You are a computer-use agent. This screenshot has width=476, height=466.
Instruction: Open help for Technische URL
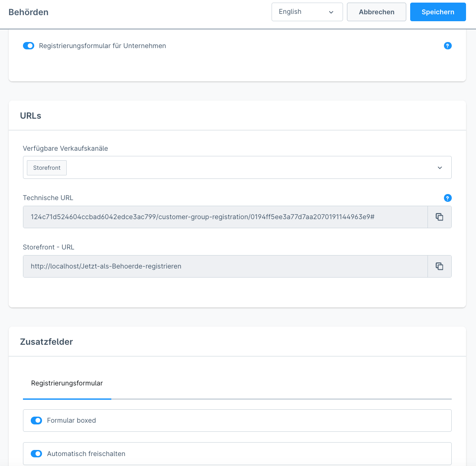[x=448, y=198]
